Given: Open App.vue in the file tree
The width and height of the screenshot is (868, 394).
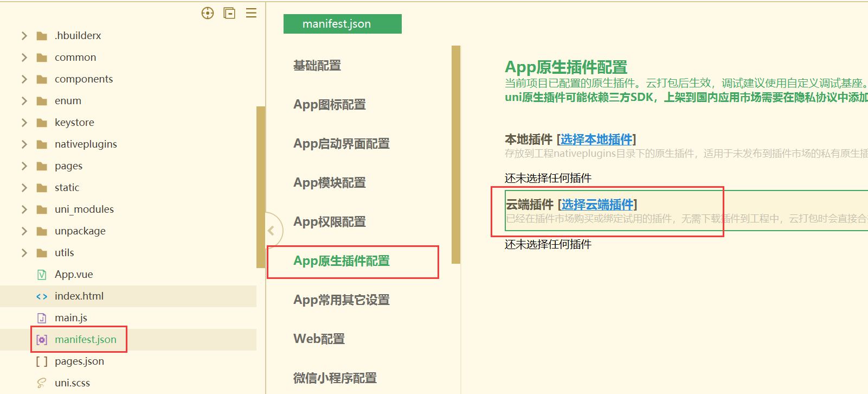Looking at the screenshot, I should [74, 275].
